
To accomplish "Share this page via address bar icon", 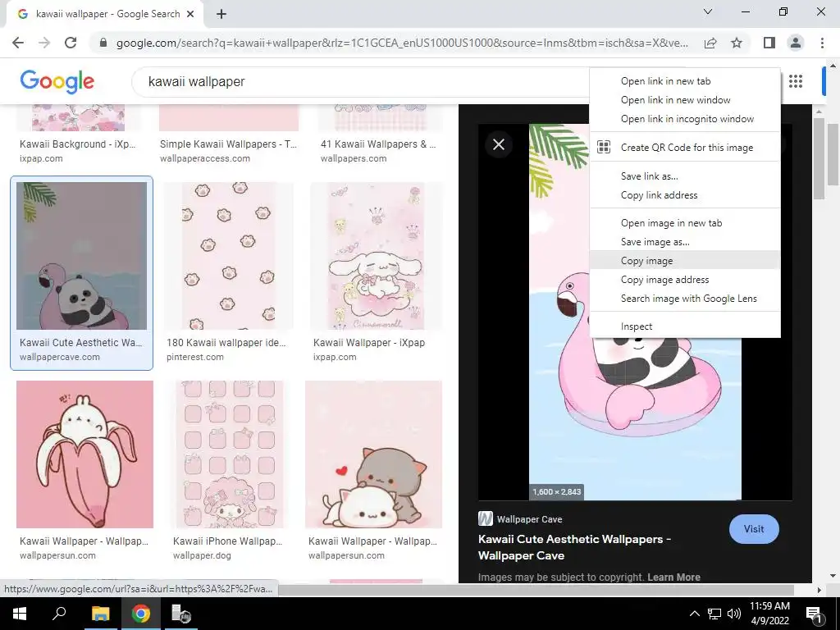I will pyautogui.click(x=710, y=43).
